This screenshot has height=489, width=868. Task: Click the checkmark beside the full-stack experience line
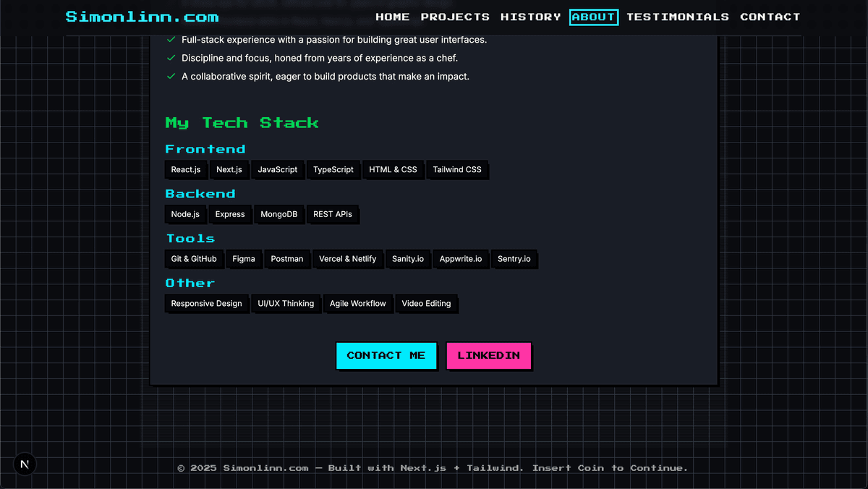171,40
